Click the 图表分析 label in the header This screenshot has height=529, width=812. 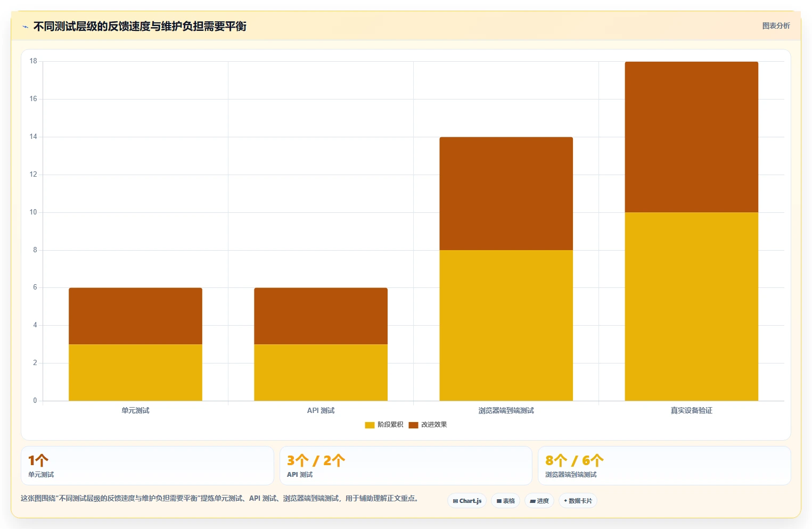pyautogui.click(x=776, y=26)
